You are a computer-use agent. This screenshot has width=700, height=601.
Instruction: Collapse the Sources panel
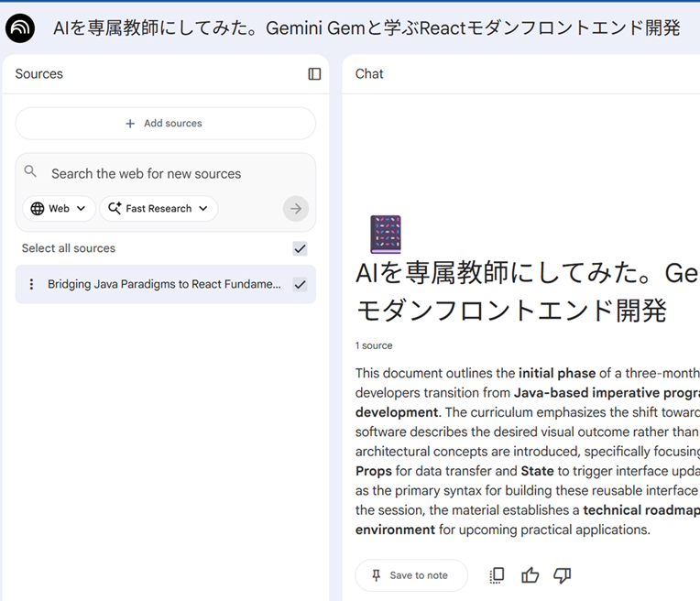(x=314, y=74)
